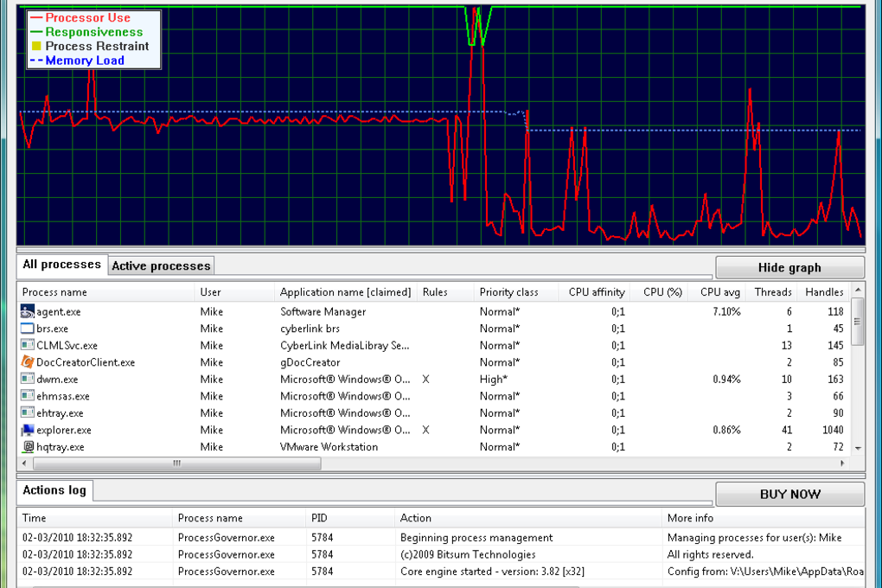
Task: Select the ehmsas.exe process name
Action: 63,396
